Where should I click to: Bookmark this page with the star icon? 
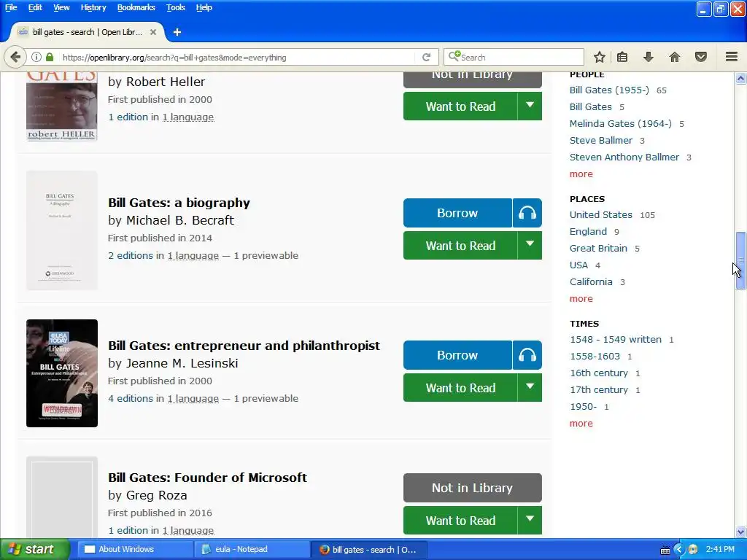(x=600, y=57)
